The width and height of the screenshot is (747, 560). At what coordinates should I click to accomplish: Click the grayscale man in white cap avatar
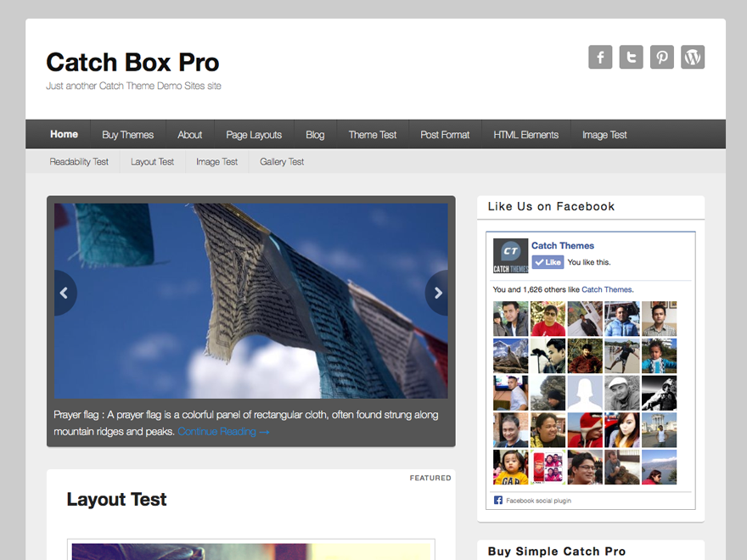tap(621, 394)
